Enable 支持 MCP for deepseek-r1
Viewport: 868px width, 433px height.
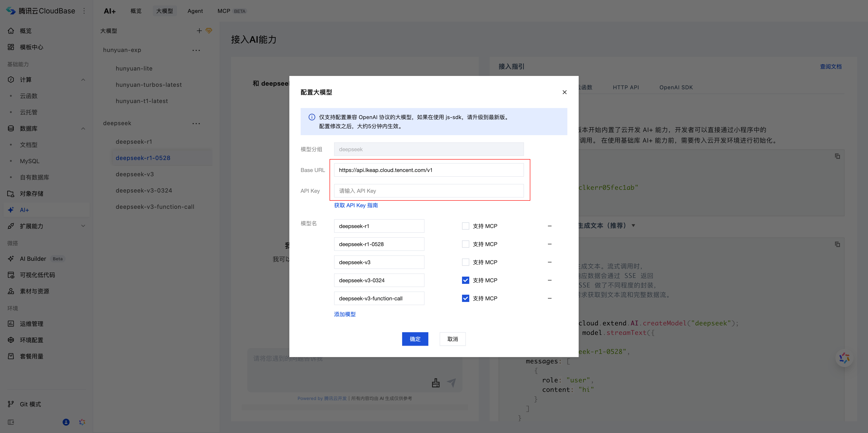tap(465, 226)
